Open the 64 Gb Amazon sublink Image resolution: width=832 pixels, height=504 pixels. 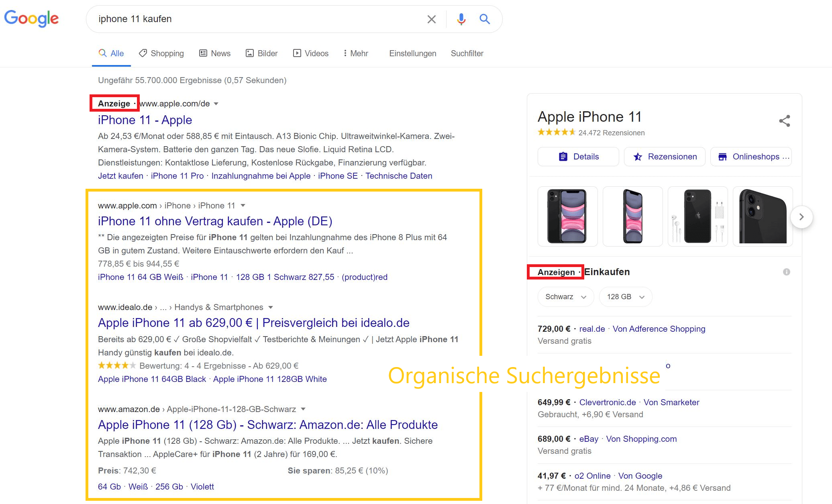[109, 487]
